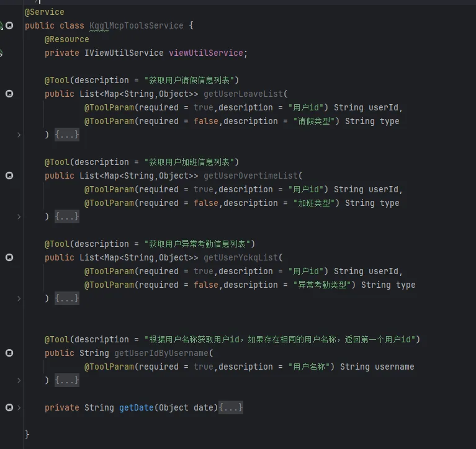Expand getUserLeaveList body with gutter chevron

click(19, 135)
